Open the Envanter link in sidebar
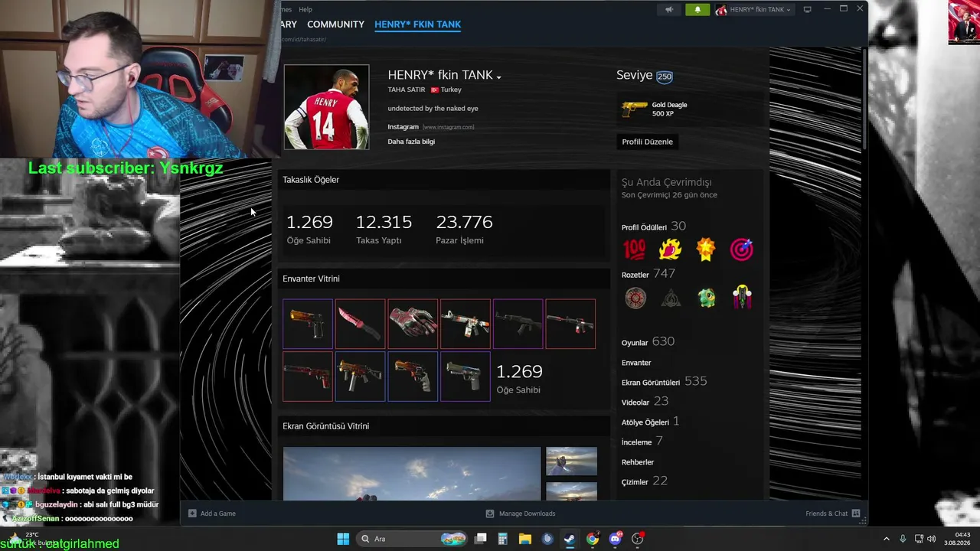 point(636,363)
